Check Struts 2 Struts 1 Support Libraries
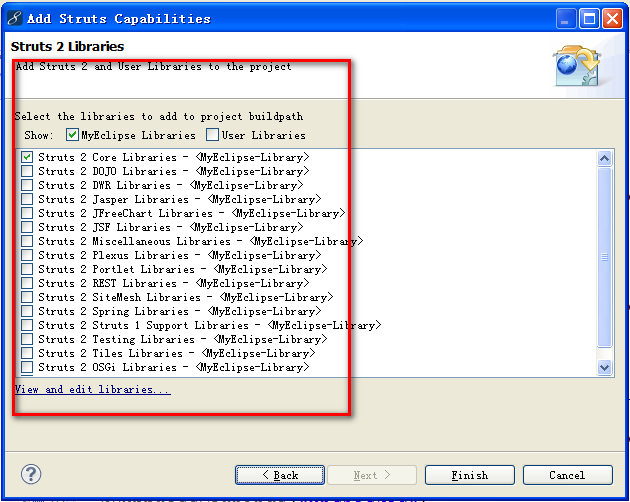 [x=27, y=325]
